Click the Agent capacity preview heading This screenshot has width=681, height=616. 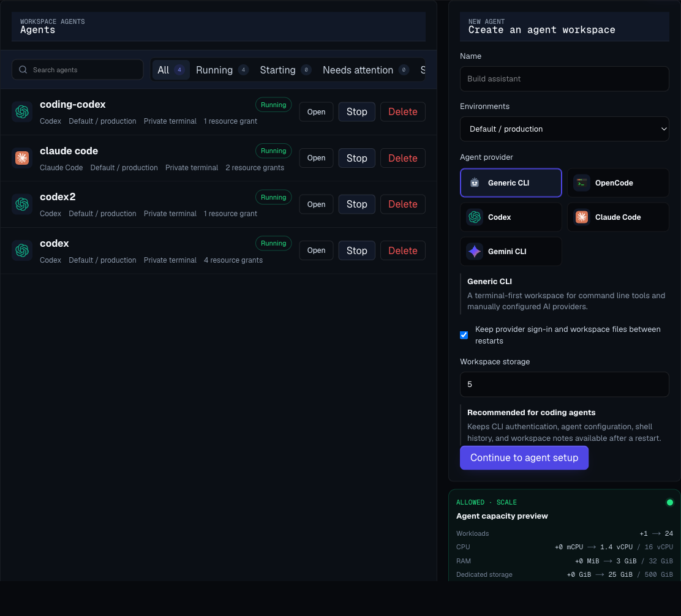(x=502, y=516)
